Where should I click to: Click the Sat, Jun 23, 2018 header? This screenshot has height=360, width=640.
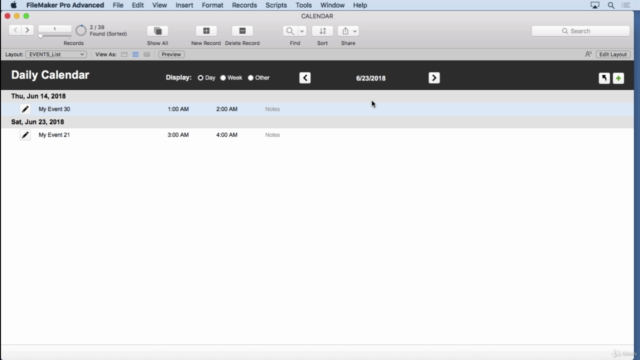[38, 122]
